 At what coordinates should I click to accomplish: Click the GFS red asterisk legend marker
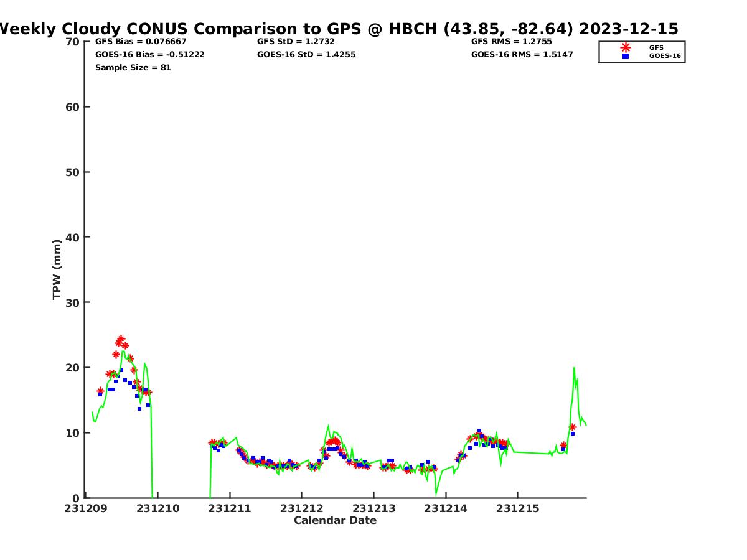coord(626,47)
